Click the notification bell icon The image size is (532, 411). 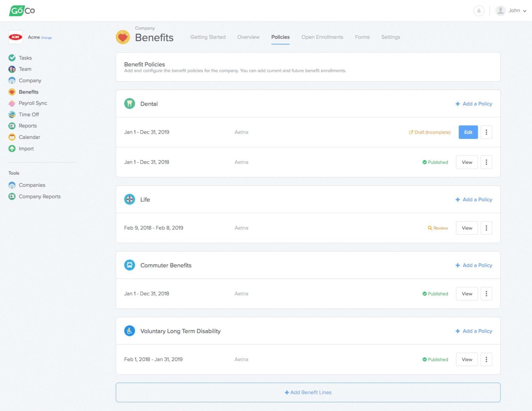[x=478, y=11]
